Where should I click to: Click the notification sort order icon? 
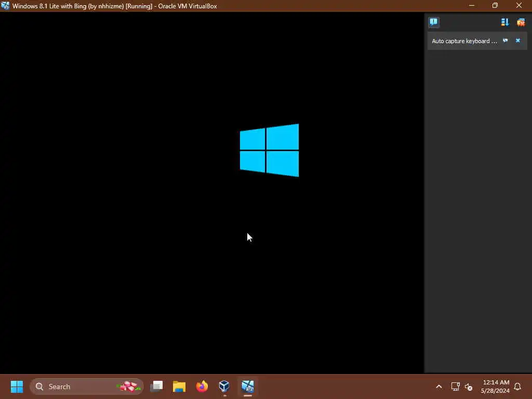pyautogui.click(x=505, y=22)
